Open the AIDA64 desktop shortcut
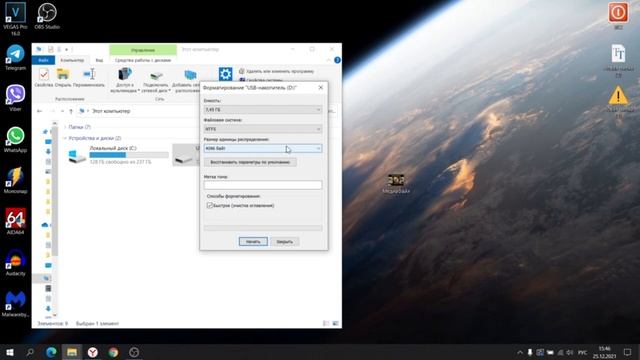The width and height of the screenshot is (640, 360). 15,221
